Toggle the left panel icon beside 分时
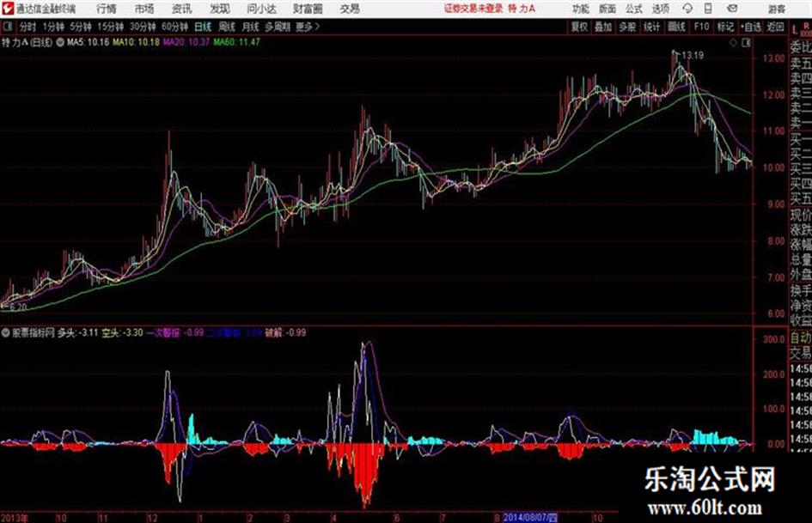This screenshot has width=812, height=523. pyautogui.click(x=7, y=27)
